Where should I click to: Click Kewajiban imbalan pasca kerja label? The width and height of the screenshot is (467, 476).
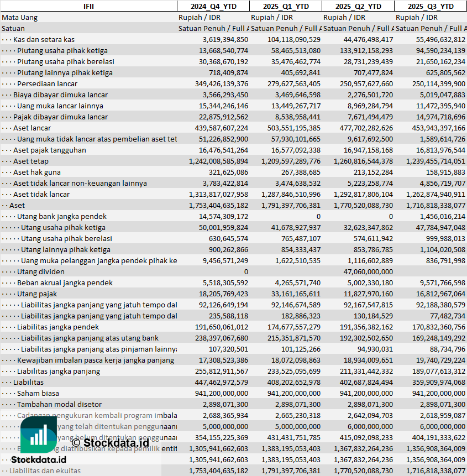tap(96, 360)
